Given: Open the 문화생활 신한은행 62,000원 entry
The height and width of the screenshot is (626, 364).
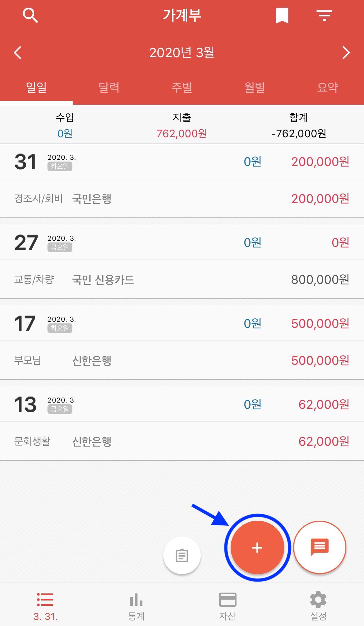Looking at the screenshot, I should pyautogui.click(x=182, y=441).
